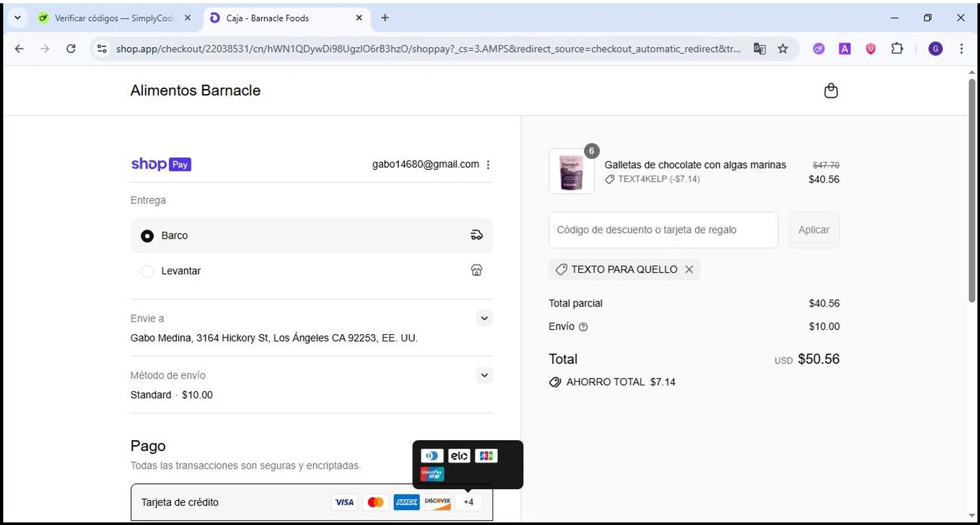The width and height of the screenshot is (980, 525).
Task: Click the delivery truck icon in Barco row
Action: [x=477, y=235]
